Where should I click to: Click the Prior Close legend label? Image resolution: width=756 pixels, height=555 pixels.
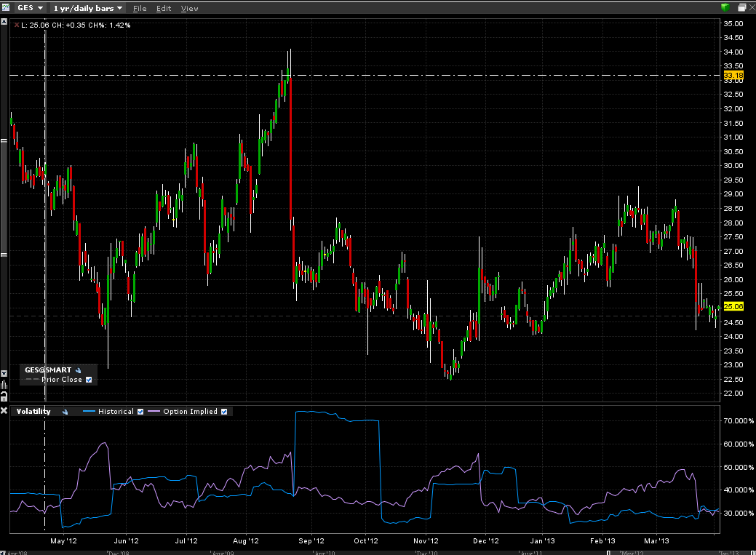[x=62, y=380]
